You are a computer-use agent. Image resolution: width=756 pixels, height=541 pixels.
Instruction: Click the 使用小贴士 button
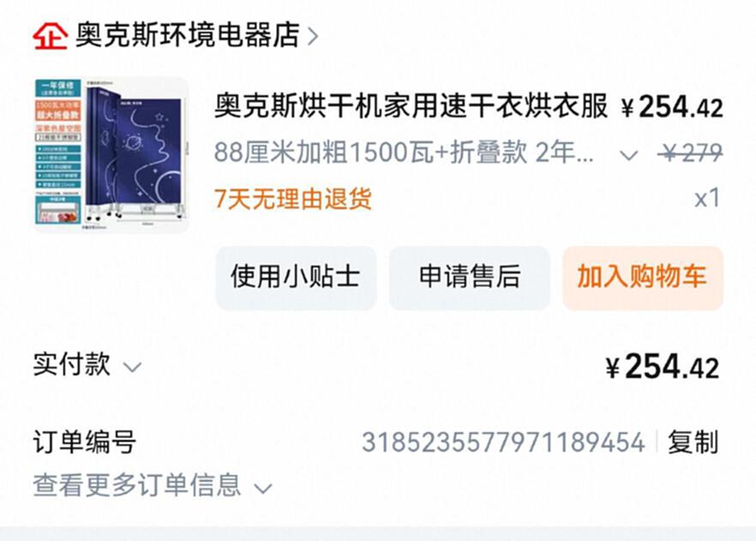point(296,278)
